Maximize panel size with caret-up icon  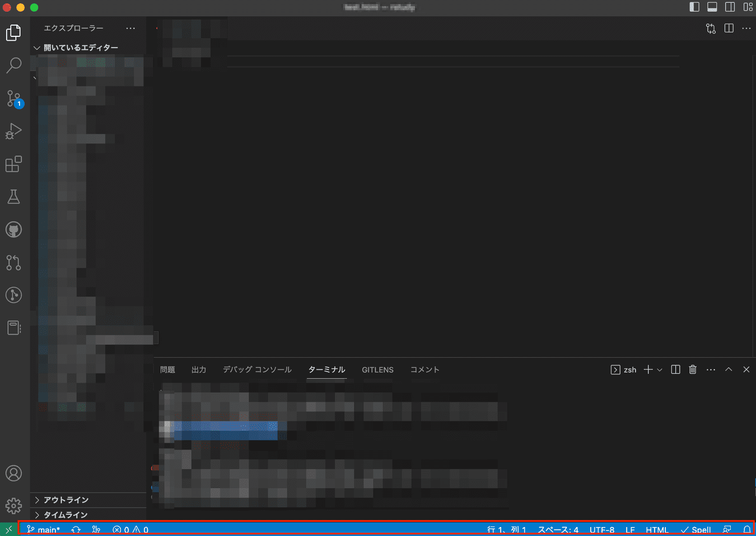[x=729, y=369]
